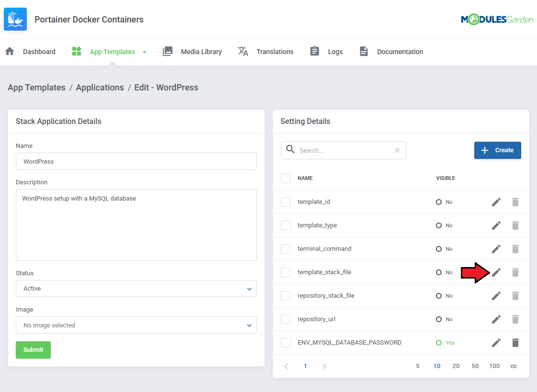Click the Translations language icon

243,51
